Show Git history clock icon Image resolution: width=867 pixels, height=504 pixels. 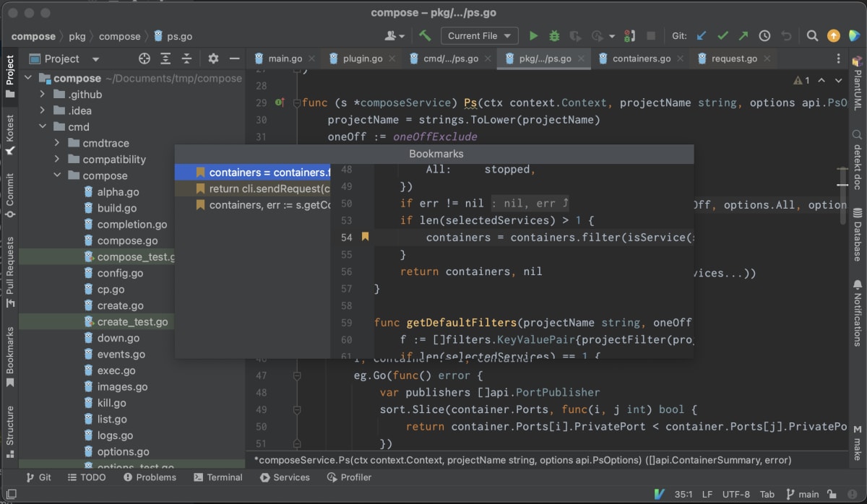764,35
